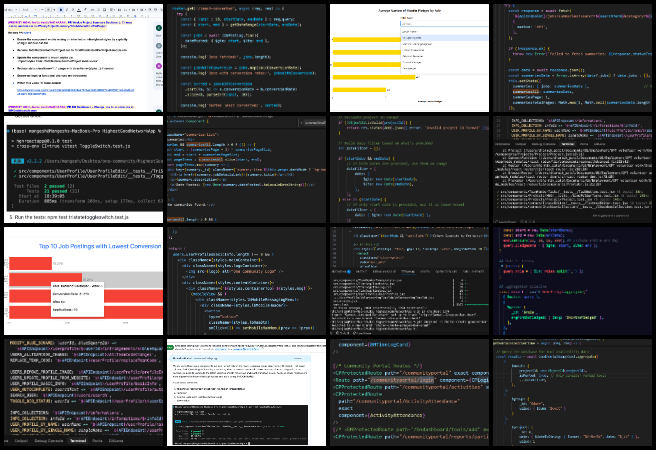Click the 'Run the tests: npm test' instruction line
This screenshot has height=450, width=656.
69,217
